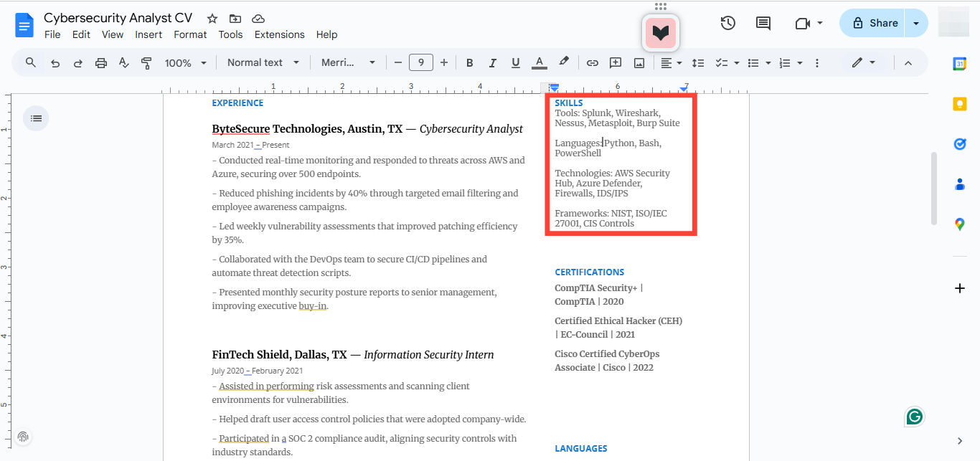980x461 pixels.
Task: Run spelling and grammar check
Action: pyautogui.click(x=123, y=63)
